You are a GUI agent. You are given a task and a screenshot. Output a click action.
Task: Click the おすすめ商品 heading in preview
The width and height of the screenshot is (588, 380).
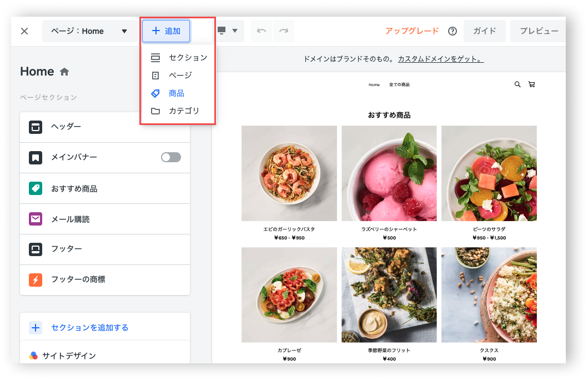point(389,115)
